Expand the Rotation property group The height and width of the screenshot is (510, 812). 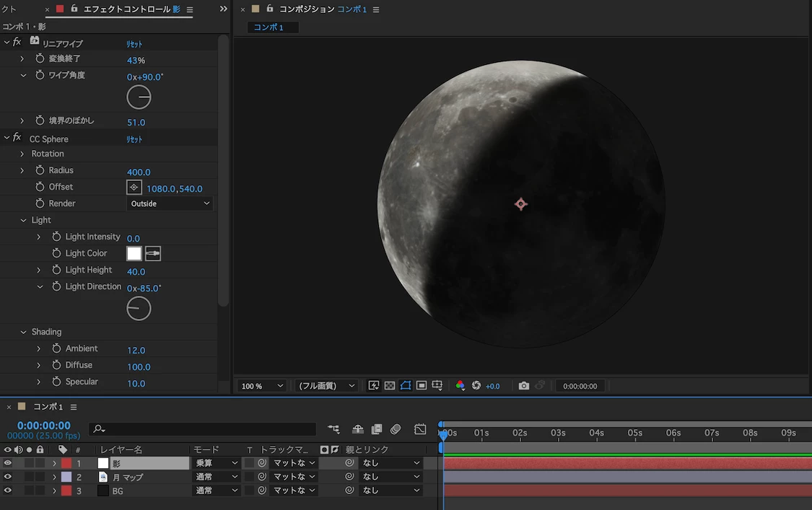[x=22, y=154]
